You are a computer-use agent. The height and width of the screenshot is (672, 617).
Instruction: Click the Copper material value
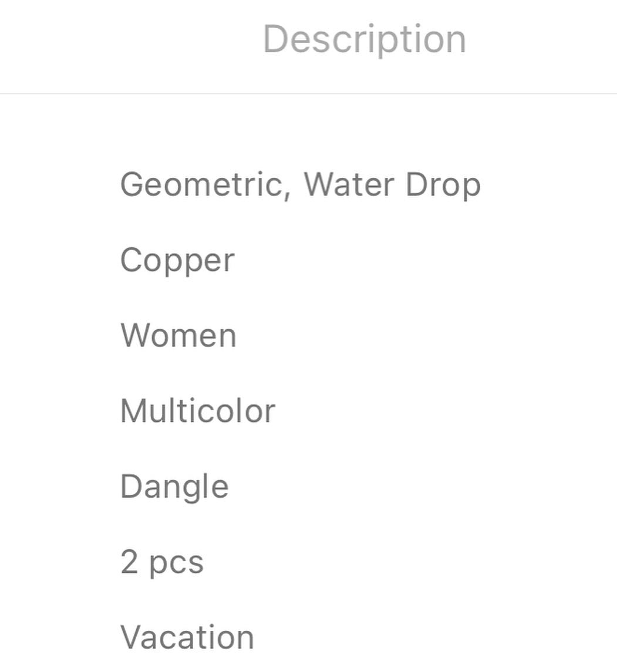[177, 260]
